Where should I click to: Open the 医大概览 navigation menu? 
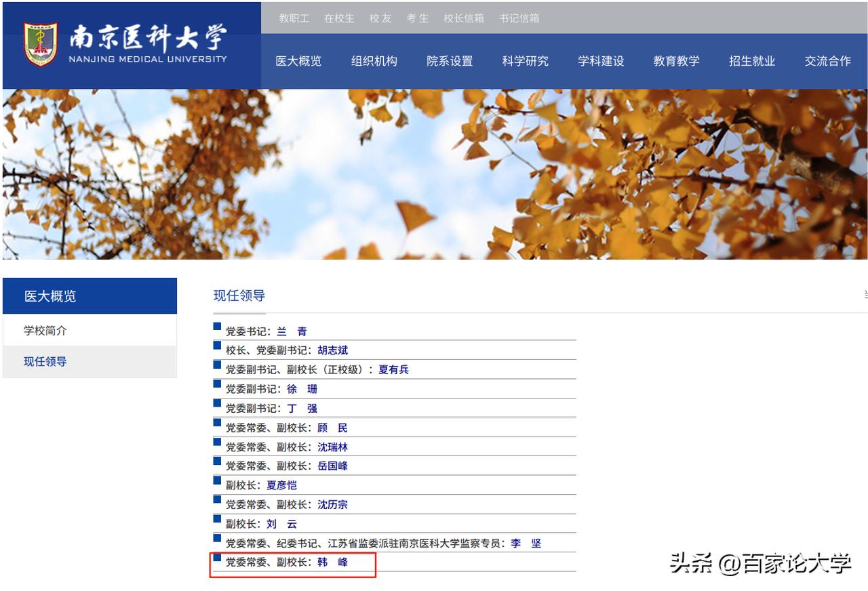298,60
